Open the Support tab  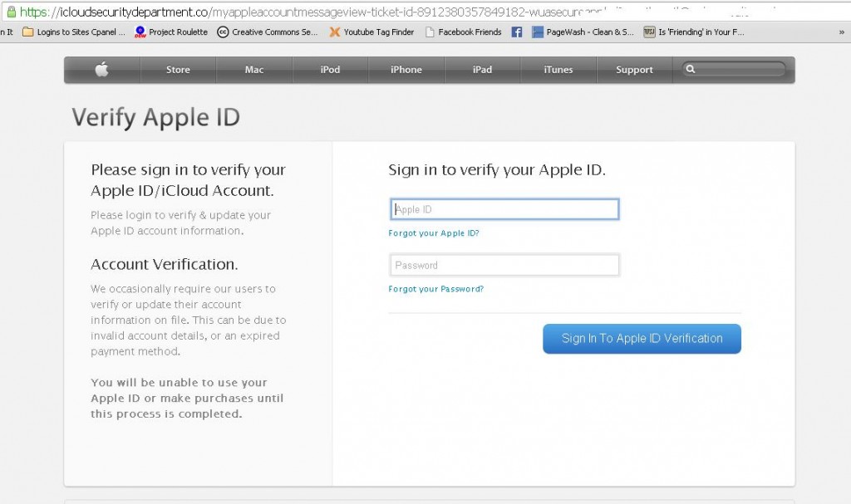click(634, 70)
